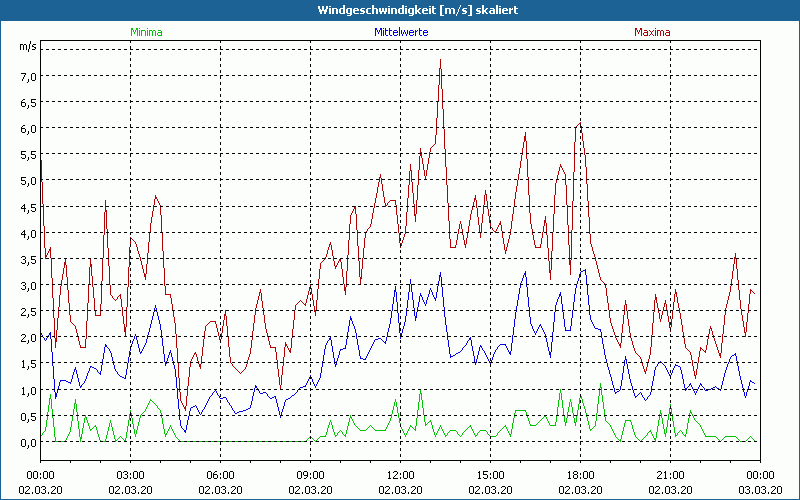
Task: Click the 6,5 y-axis value
Action: [29, 103]
